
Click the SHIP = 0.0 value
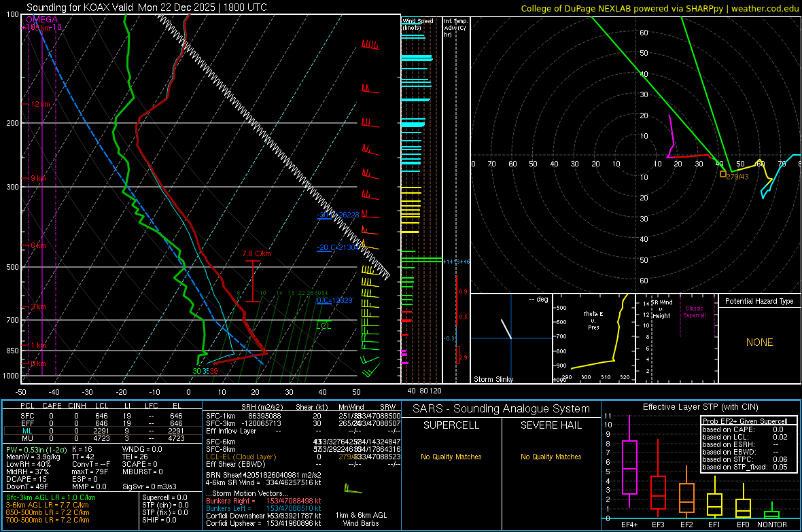159,520
